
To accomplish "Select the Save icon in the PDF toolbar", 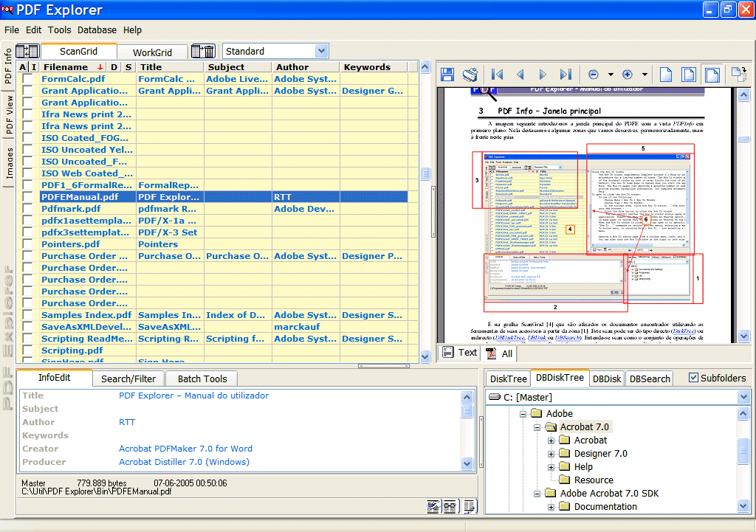I will [x=448, y=75].
